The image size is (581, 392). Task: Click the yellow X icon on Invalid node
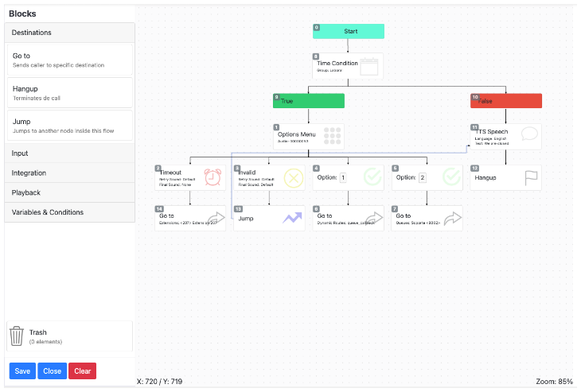294,178
